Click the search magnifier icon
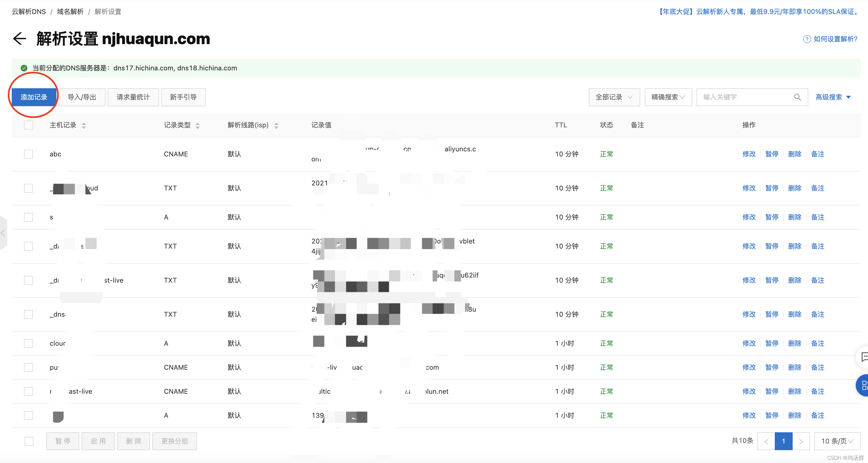Screen dimensions: 868x463 pos(797,97)
